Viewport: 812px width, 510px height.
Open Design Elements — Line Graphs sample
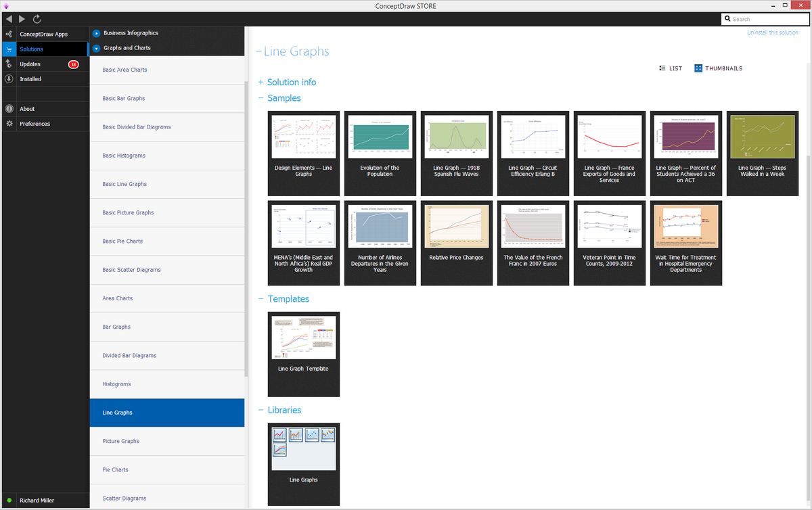pyautogui.click(x=304, y=153)
